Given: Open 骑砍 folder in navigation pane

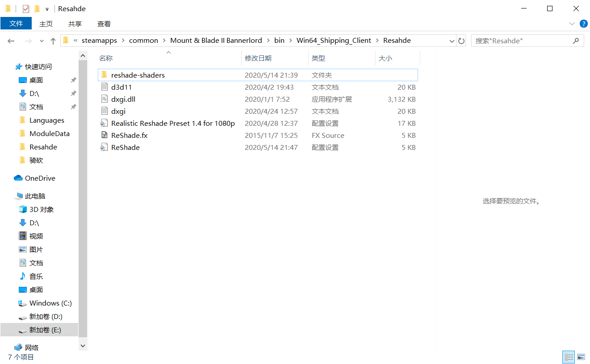Looking at the screenshot, I should pyautogui.click(x=36, y=160).
